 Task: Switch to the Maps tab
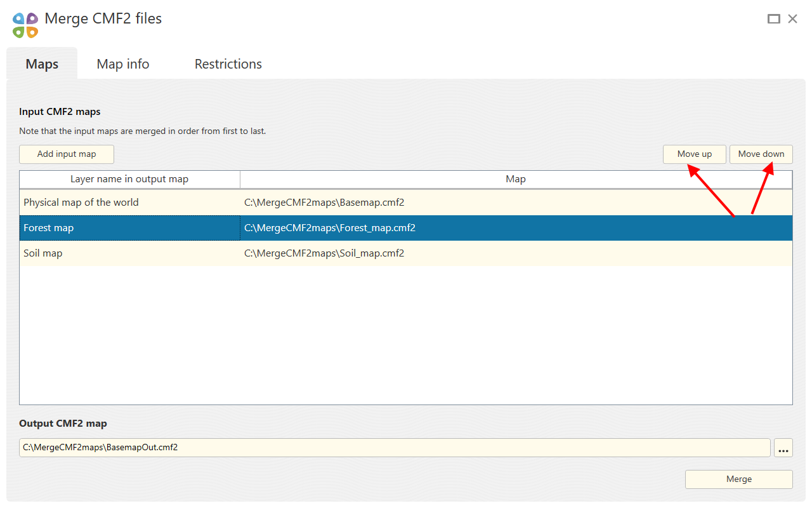42,64
